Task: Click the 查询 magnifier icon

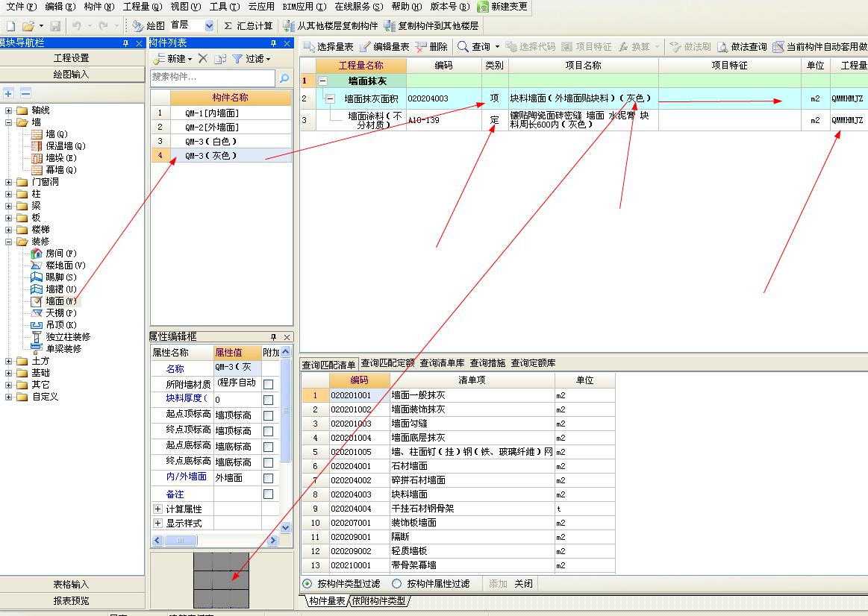Action: tap(463, 47)
